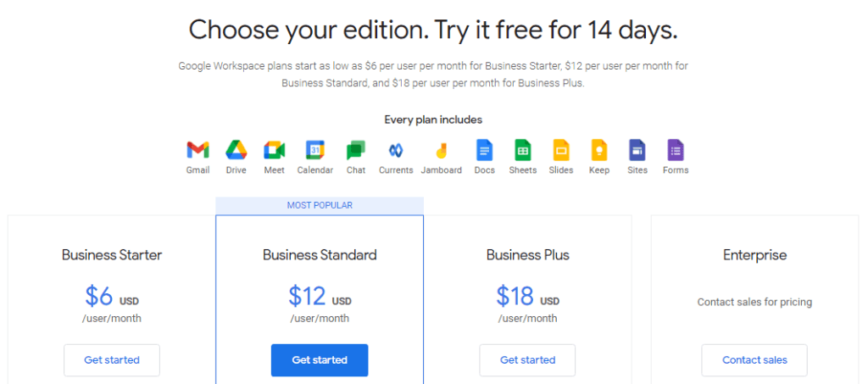
Task: Select the Google Meet icon
Action: click(274, 151)
